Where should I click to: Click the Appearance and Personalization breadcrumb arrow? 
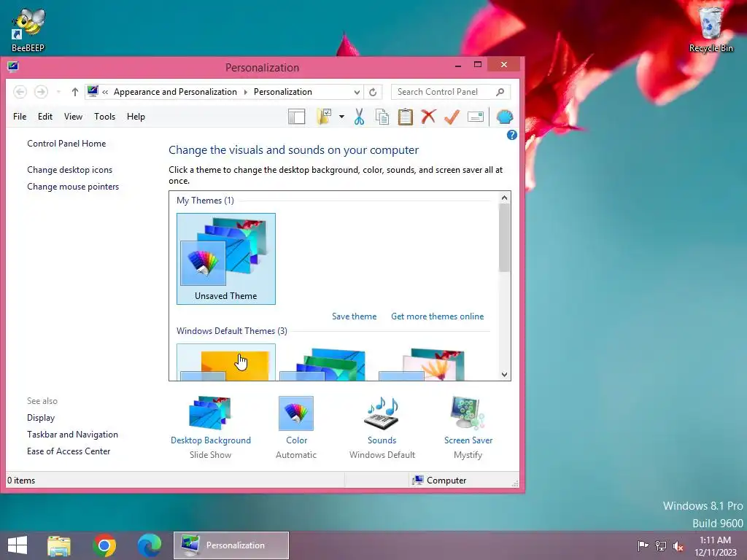[x=246, y=92]
